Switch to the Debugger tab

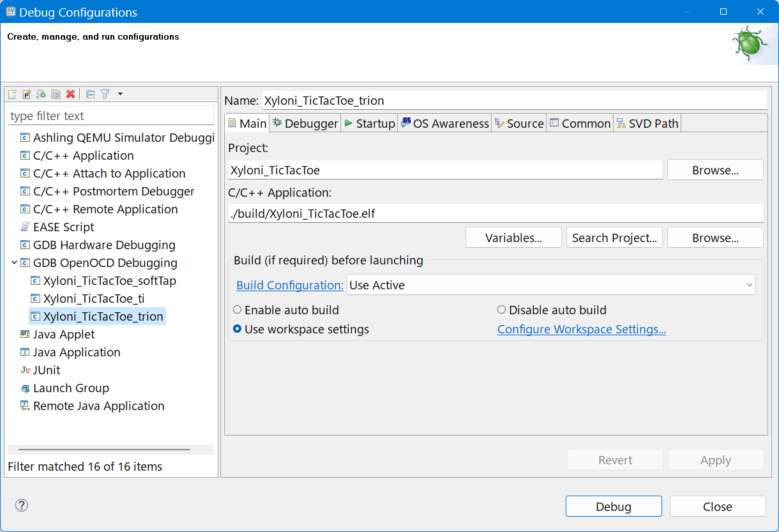pos(305,123)
